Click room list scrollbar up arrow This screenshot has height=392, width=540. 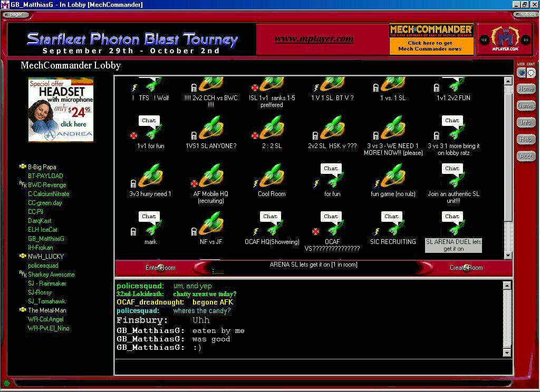point(508,81)
